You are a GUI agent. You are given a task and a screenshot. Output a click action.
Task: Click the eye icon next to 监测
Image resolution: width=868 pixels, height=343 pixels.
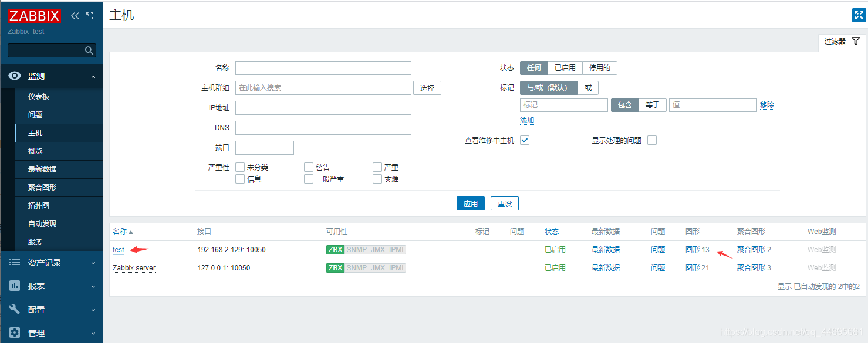point(15,76)
